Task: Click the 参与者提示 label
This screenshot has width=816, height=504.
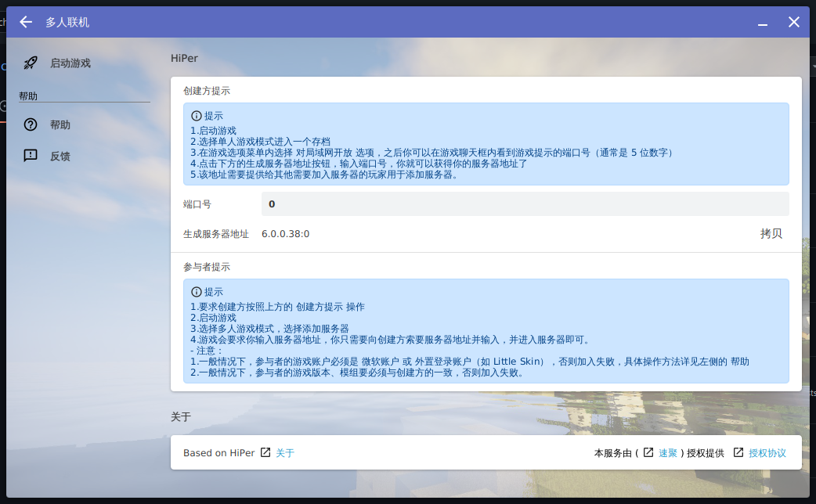Action: 207,268
